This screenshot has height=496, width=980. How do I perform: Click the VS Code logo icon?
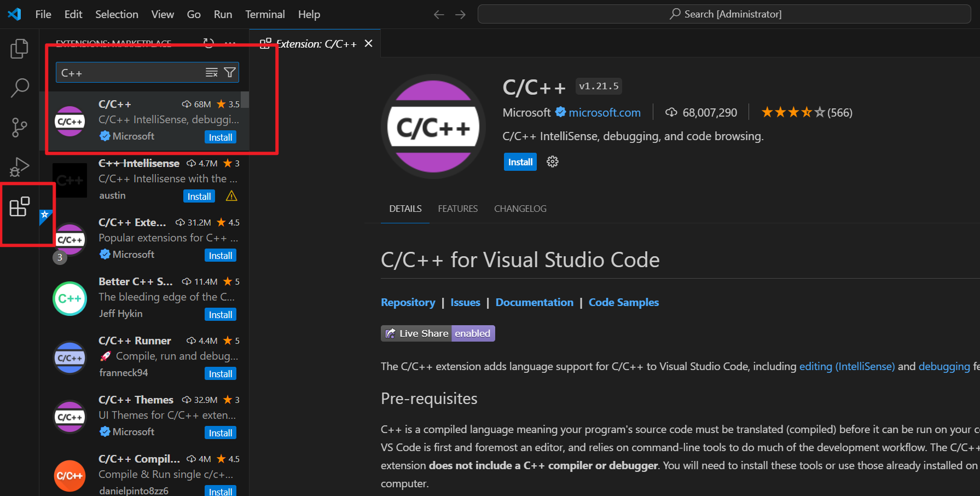14,14
